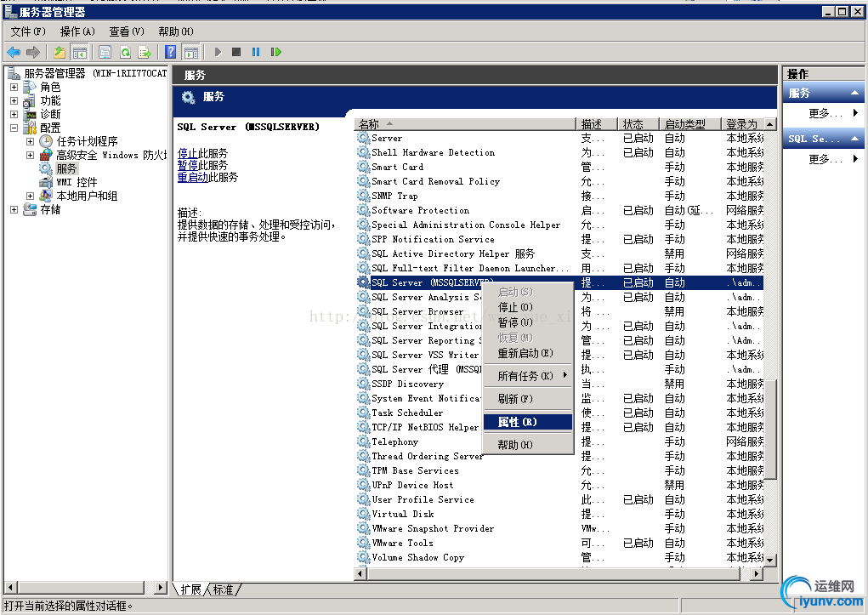Click the 停止 link to stop this service
This screenshot has width=868, height=615.
[x=188, y=153]
